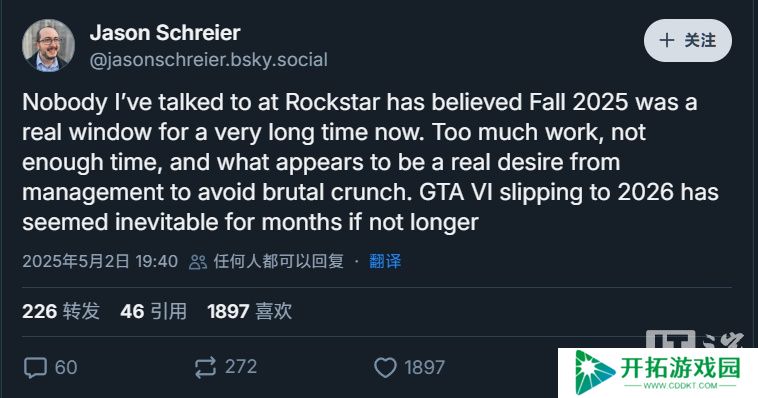Open the 2025年5月2日 19:40 timestamp
Viewport: 758px width, 398px height.
pyautogui.click(x=100, y=261)
